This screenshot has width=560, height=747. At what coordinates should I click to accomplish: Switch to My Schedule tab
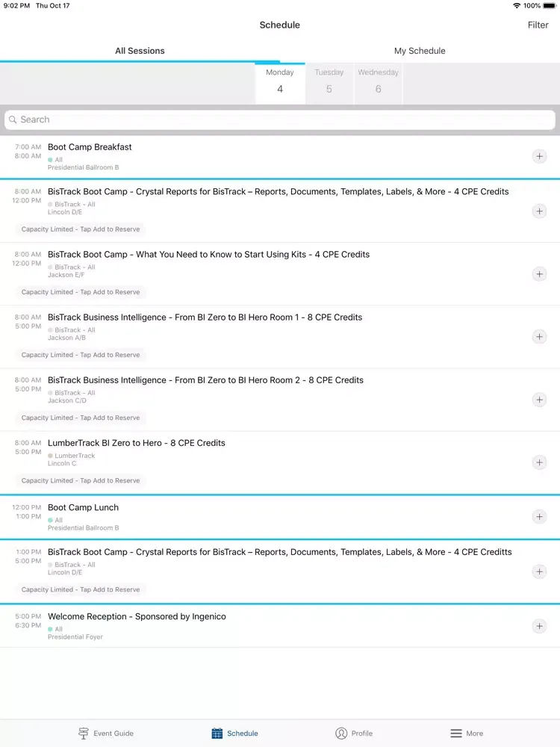(x=420, y=51)
